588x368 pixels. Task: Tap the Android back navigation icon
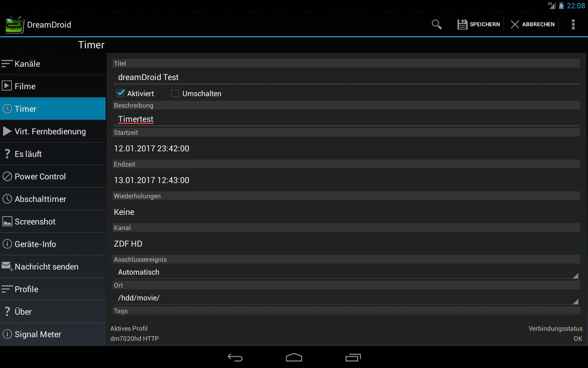[x=235, y=357]
